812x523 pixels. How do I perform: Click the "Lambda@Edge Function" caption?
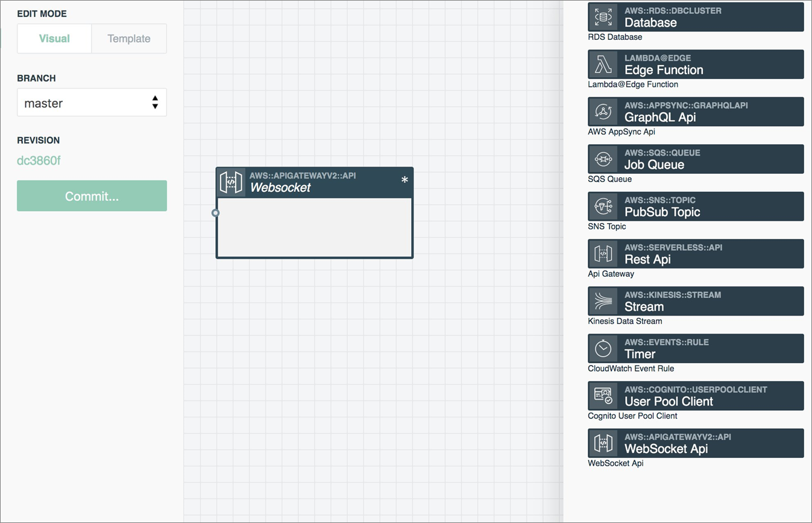tap(633, 84)
